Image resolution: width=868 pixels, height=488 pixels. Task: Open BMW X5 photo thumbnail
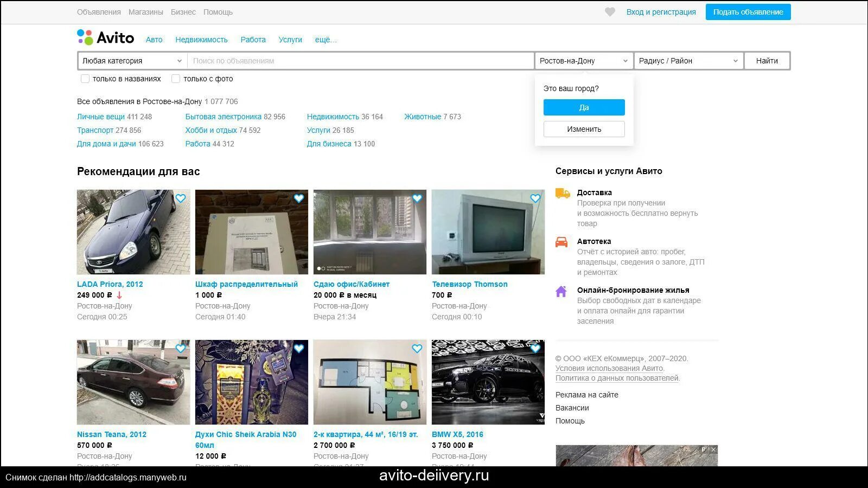pyautogui.click(x=488, y=382)
